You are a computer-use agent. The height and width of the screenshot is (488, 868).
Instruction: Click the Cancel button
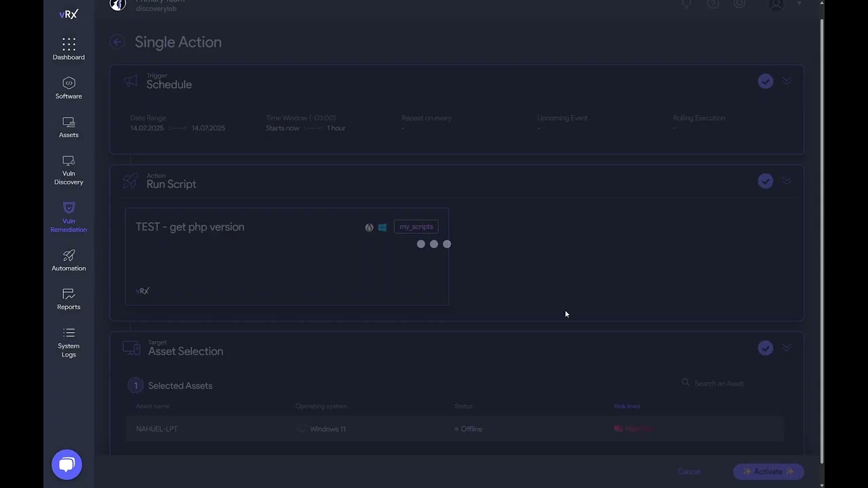click(689, 472)
